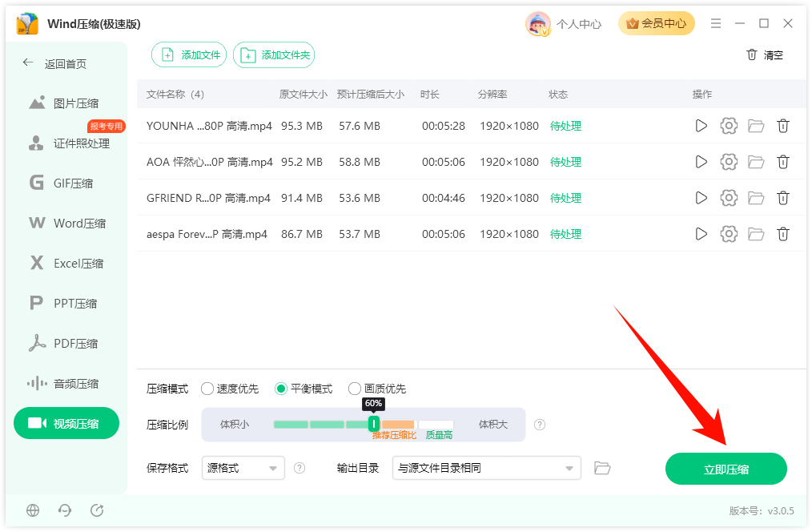The width and height of the screenshot is (812, 532).
Task: Select 平衡模式 compression mode
Action: pyautogui.click(x=303, y=389)
